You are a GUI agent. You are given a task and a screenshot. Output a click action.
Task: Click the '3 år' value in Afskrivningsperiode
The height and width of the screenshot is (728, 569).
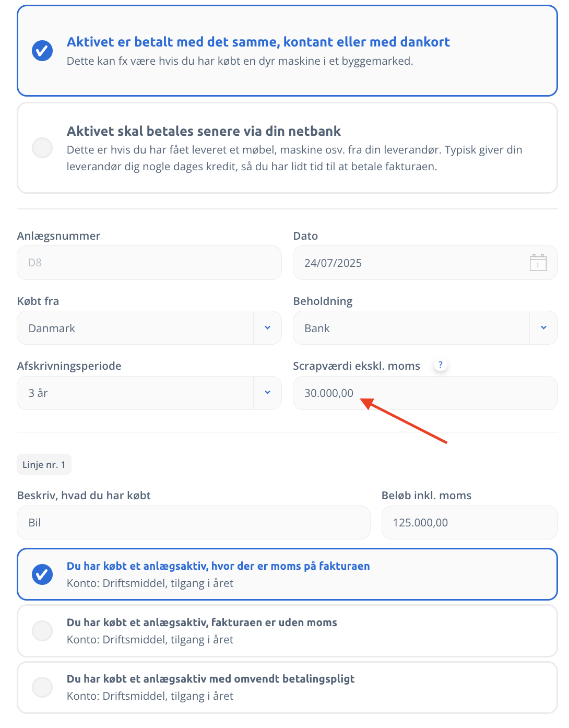click(x=38, y=393)
